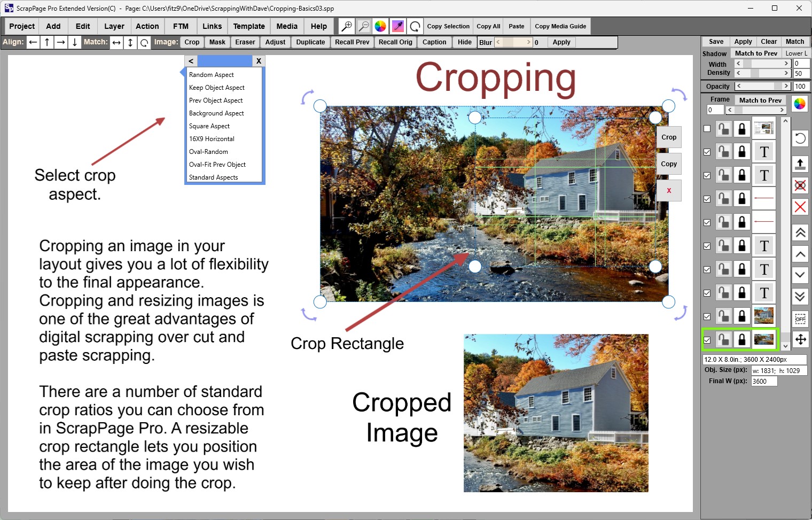Select 16X9 Horizontal crop aspect
The height and width of the screenshot is (520, 812).
point(212,139)
